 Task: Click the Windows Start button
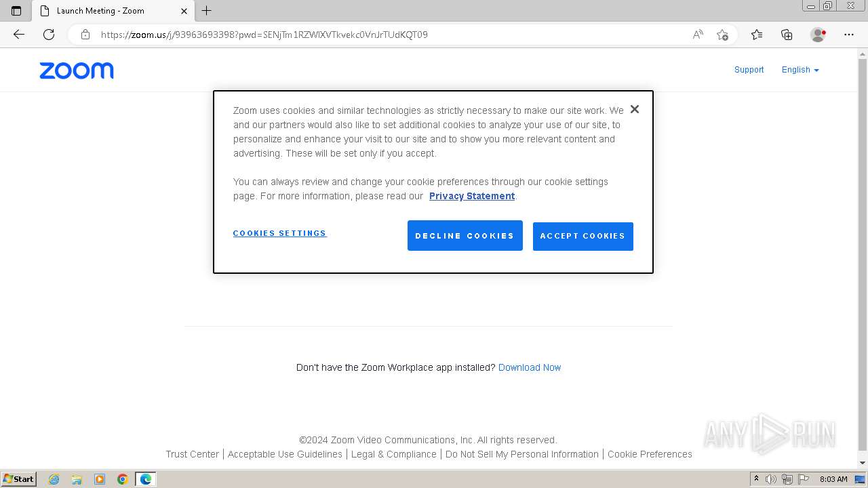point(19,479)
